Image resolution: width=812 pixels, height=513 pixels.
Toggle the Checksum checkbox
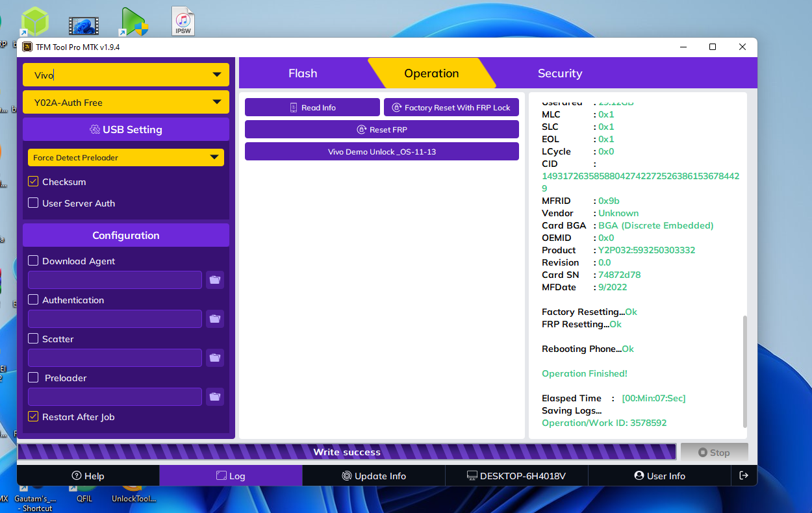pos(33,182)
